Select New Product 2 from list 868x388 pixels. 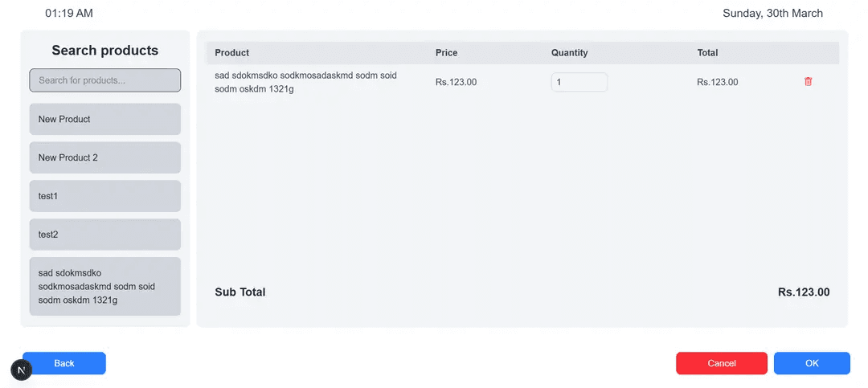(104, 157)
